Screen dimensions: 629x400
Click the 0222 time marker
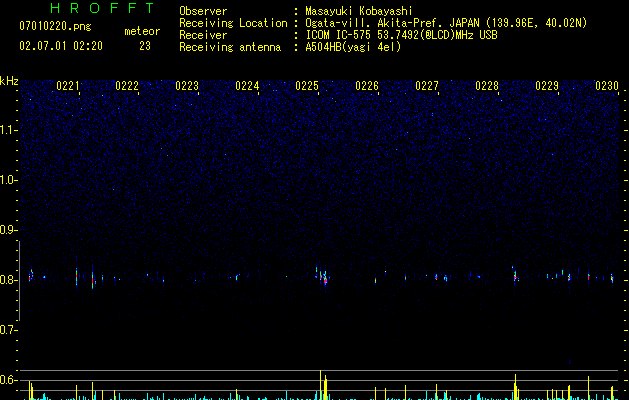127,86
